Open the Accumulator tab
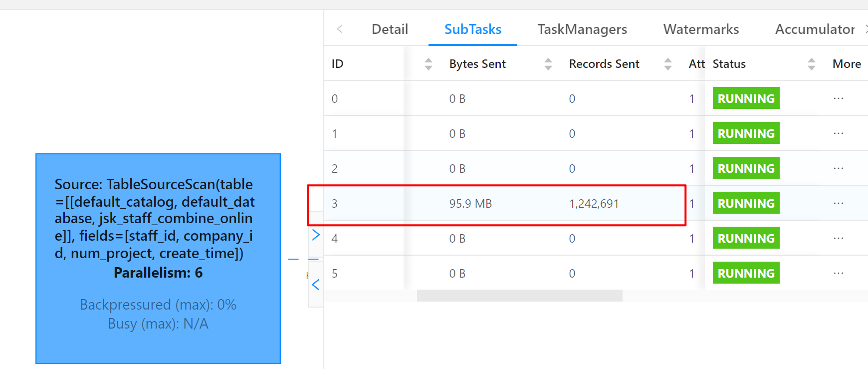Image resolution: width=868 pixels, height=369 pixels. pyautogui.click(x=815, y=29)
